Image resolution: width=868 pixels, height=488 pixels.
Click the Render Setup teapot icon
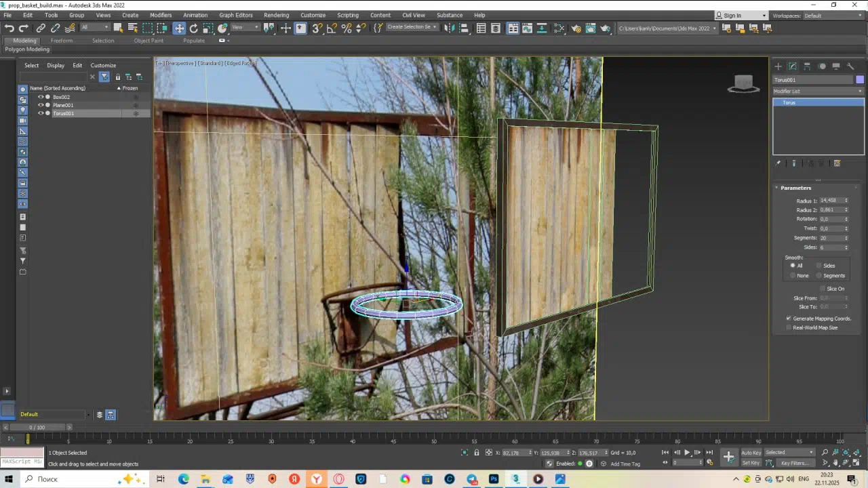576,28
